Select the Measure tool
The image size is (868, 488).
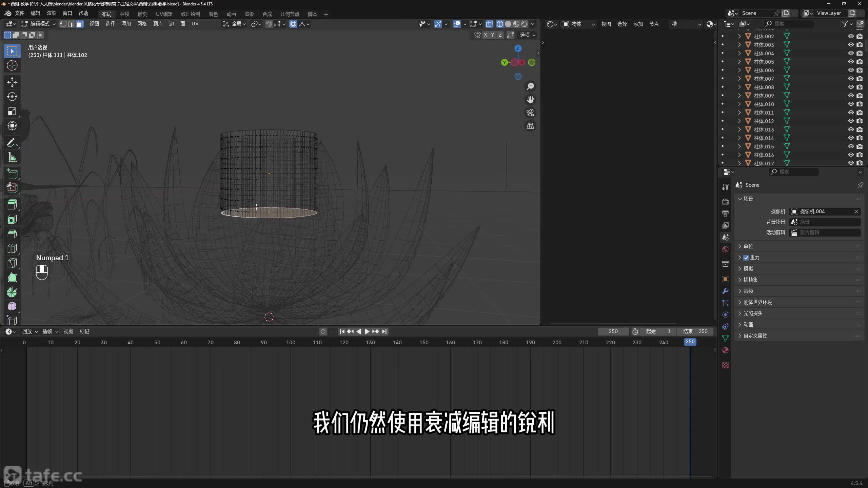click(12, 158)
